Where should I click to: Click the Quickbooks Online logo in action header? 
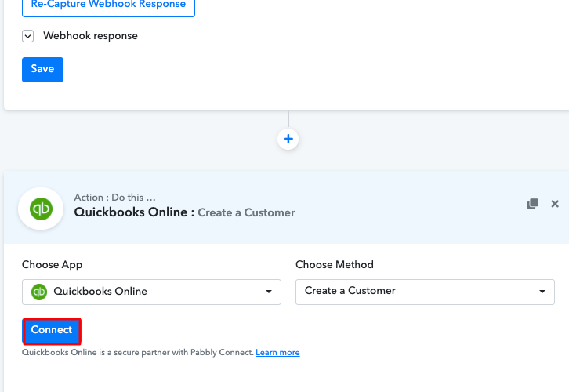tap(41, 209)
